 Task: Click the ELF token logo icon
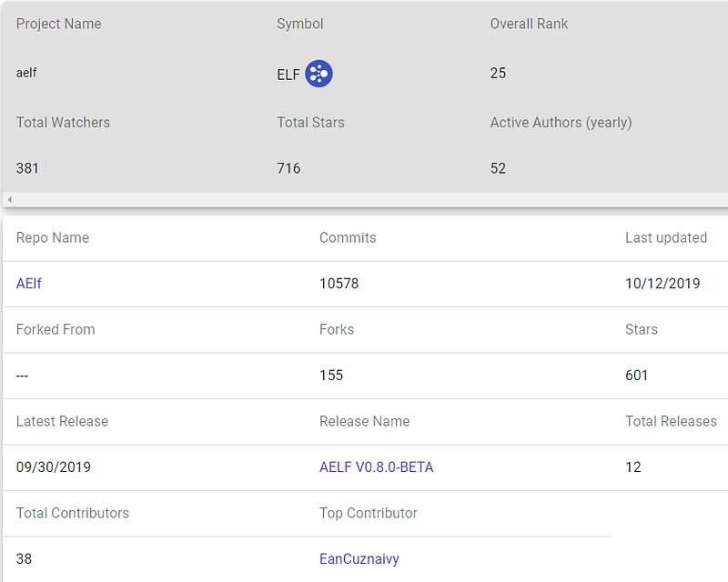pyautogui.click(x=318, y=74)
